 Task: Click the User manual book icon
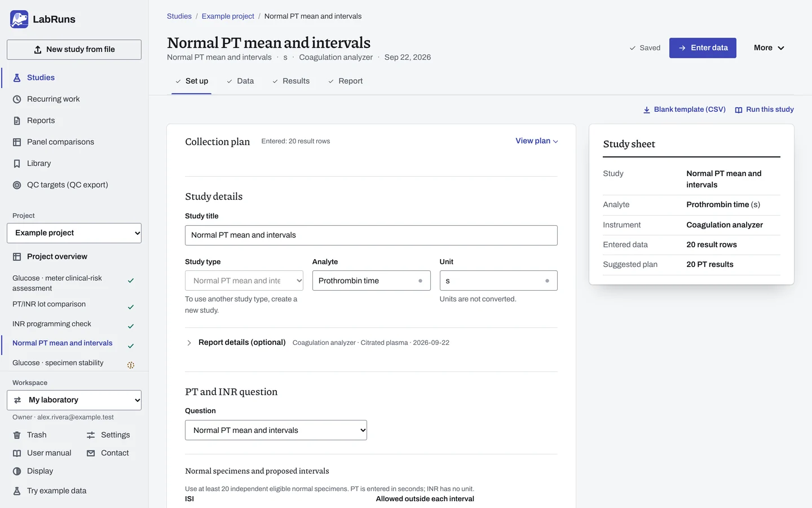(x=17, y=453)
